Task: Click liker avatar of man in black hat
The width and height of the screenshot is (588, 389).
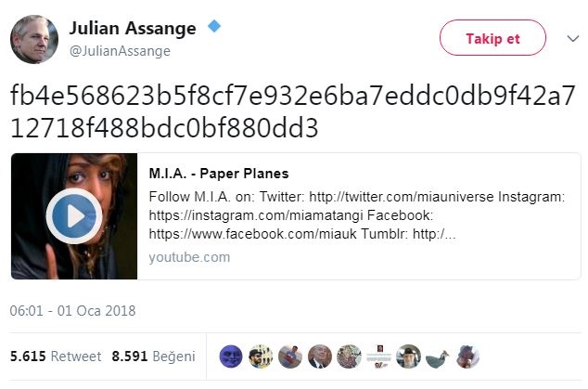Action: (x=408, y=356)
